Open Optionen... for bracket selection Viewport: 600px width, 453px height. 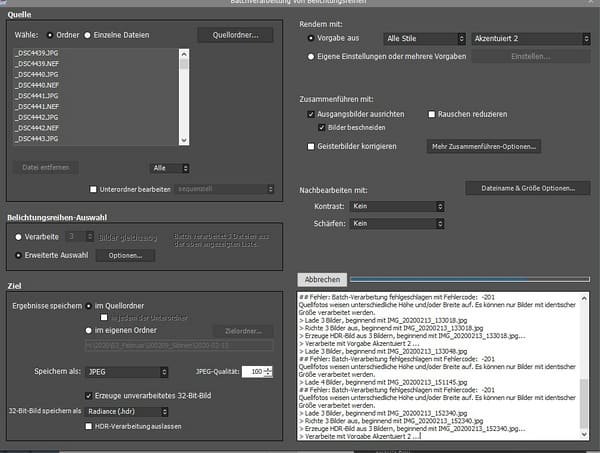pos(125,256)
